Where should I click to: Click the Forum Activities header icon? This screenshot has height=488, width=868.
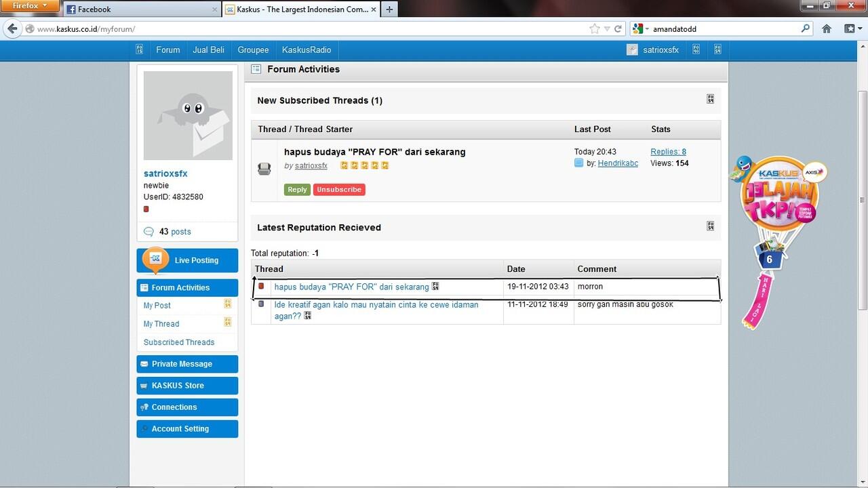coord(256,69)
